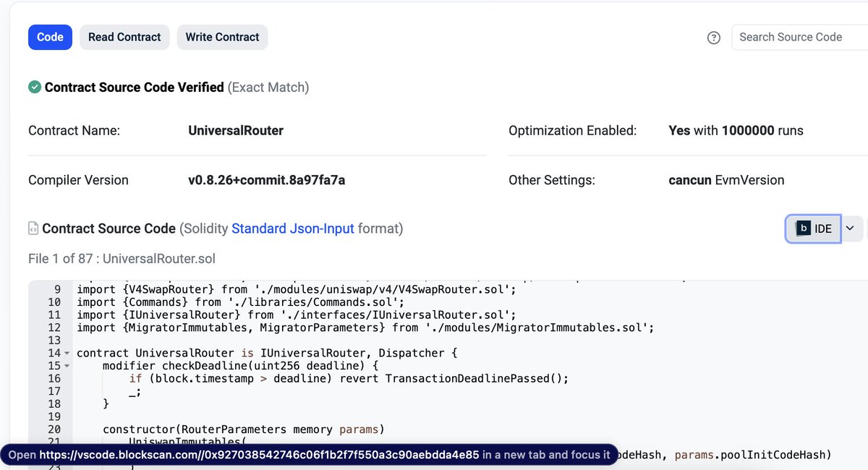Viewport: 868px width, 470px height.
Task: Click the 'Optimization Enabled:' label
Action: [573, 131]
